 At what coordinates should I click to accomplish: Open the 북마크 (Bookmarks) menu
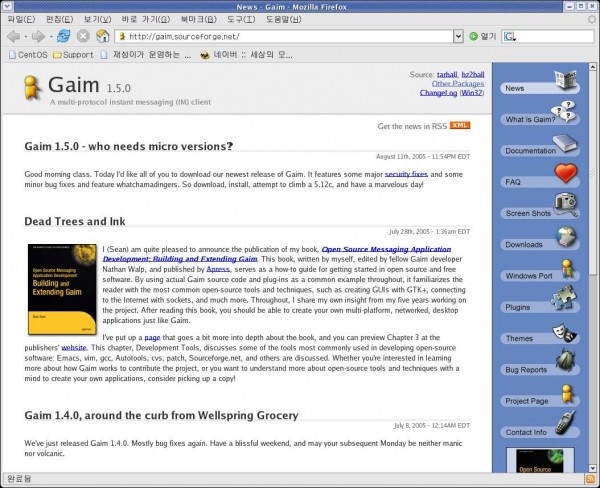tap(199, 19)
